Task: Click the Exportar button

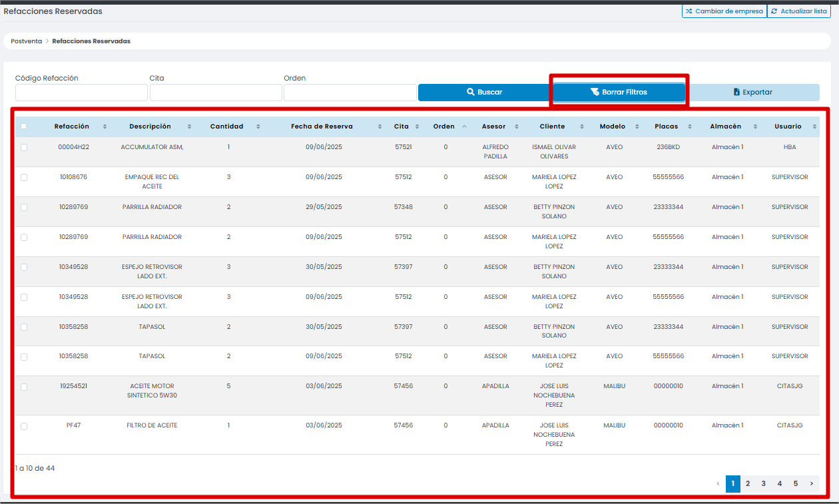Action: click(753, 93)
